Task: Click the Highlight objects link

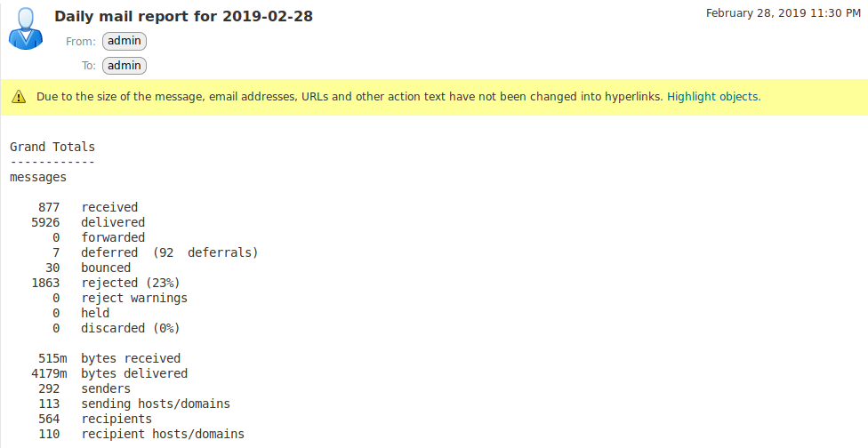Action: coord(713,97)
